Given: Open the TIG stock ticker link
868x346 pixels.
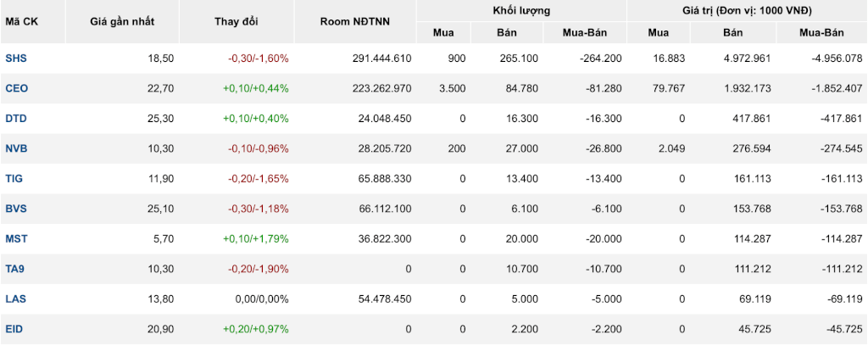Looking at the screenshot, I should click(14, 179).
